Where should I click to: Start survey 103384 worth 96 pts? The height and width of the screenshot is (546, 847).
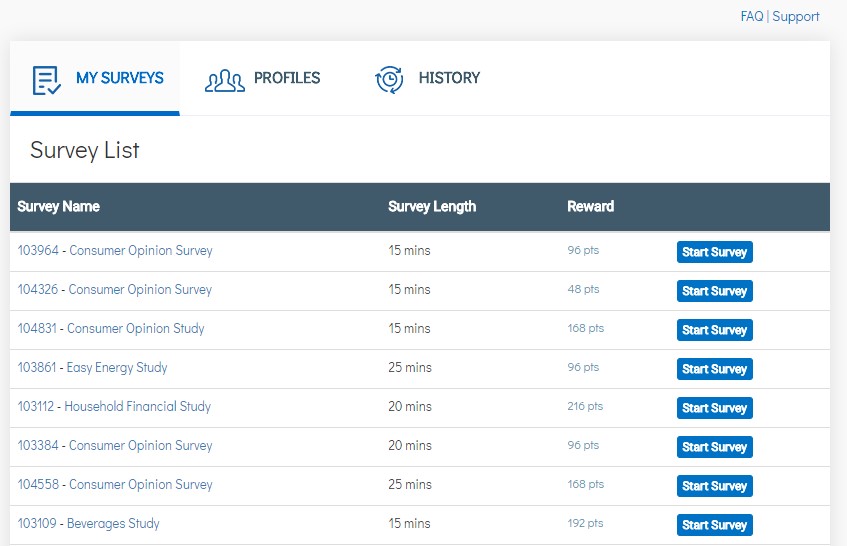point(714,447)
